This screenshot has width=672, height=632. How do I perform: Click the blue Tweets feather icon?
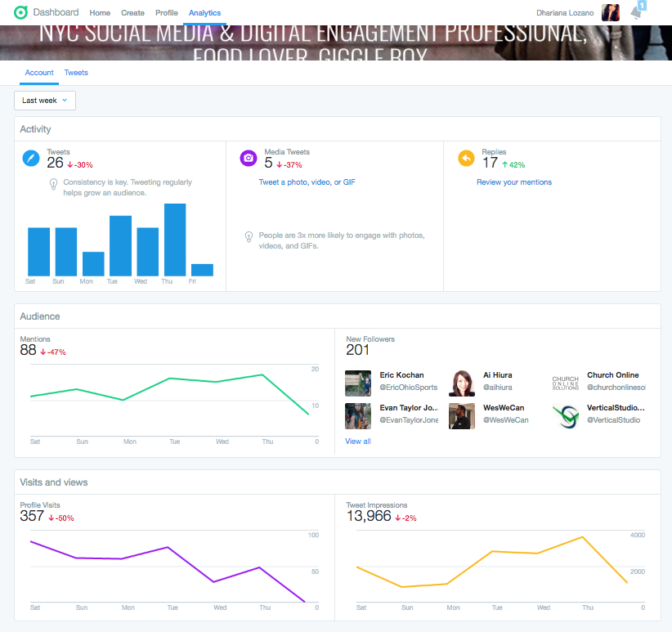coord(31,159)
